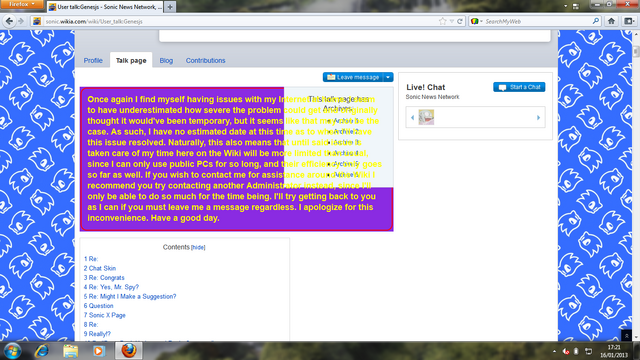Go to section 7 Sonic X Page
Image resolution: width=640 pixels, height=360 pixels.
[x=104, y=315]
